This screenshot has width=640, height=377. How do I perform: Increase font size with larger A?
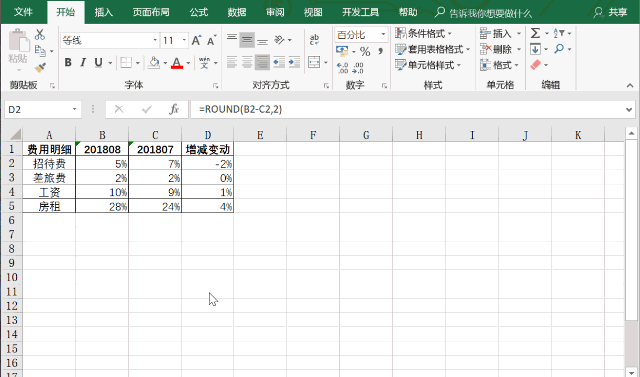point(196,40)
